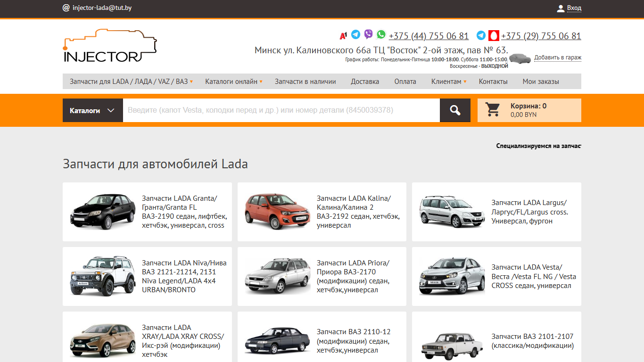Open the Viber chat icon

369,34
